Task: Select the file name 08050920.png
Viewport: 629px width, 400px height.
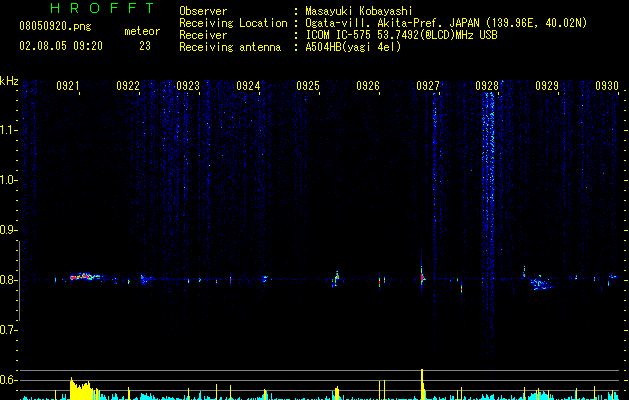Action: point(55,27)
